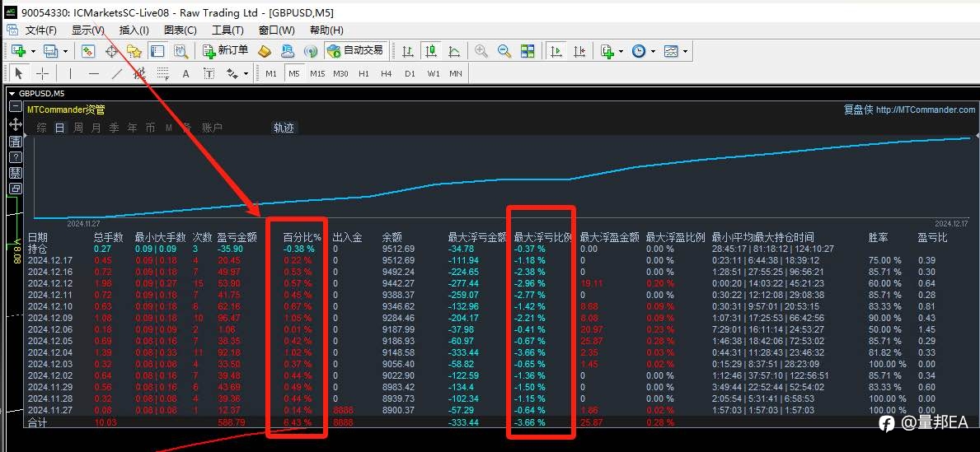Open the Navigator star-folder icon
The image size is (980, 452).
[x=134, y=51]
